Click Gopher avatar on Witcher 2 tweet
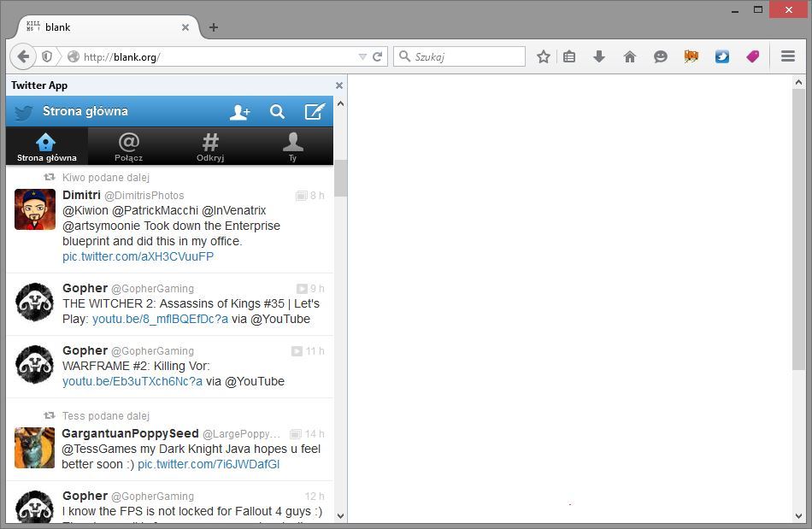Image resolution: width=812 pixels, height=529 pixels. [x=35, y=303]
